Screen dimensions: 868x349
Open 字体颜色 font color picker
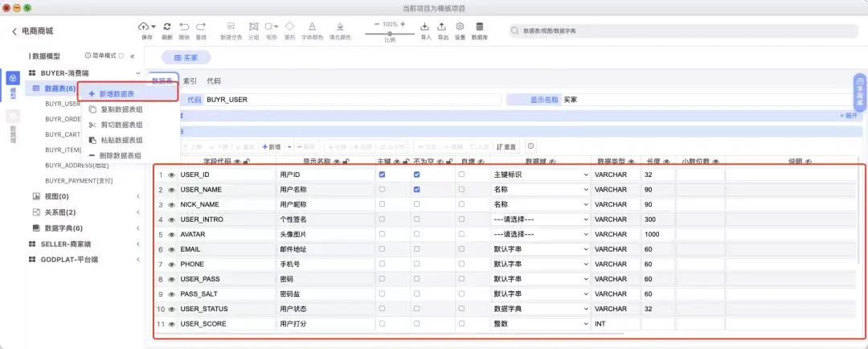click(x=312, y=26)
